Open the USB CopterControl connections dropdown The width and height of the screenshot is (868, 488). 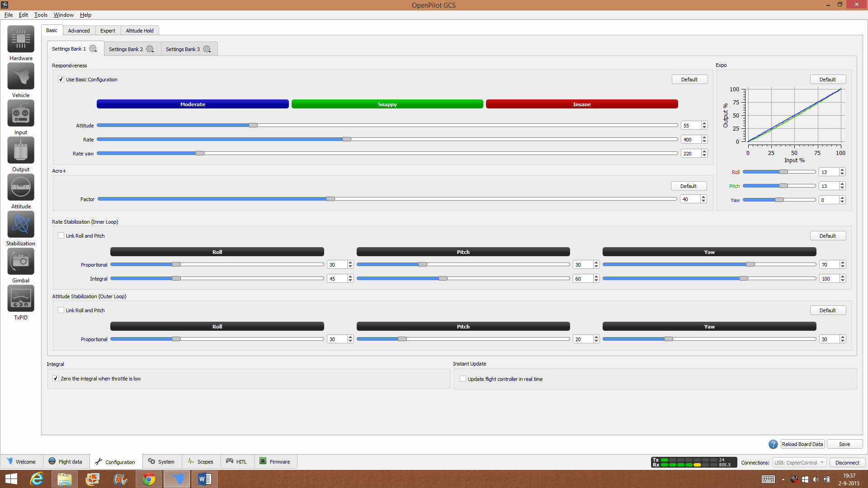(x=799, y=462)
